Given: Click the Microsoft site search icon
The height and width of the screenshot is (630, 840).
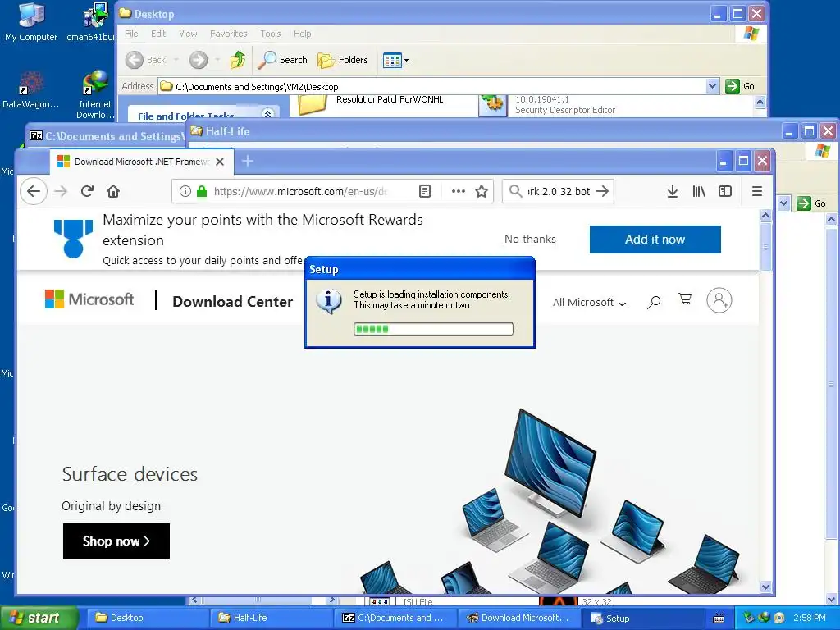Looking at the screenshot, I should pyautogui.click(x=654, y=302).
